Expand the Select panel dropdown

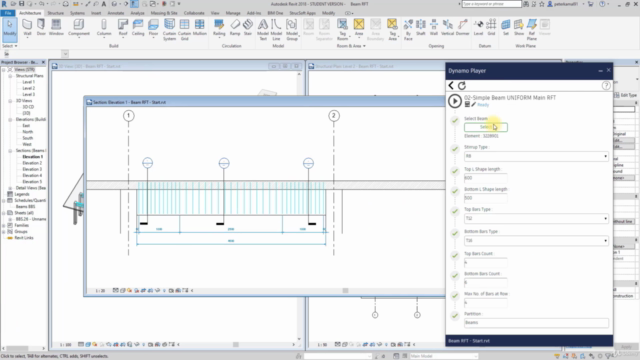(x=10, y=46)
